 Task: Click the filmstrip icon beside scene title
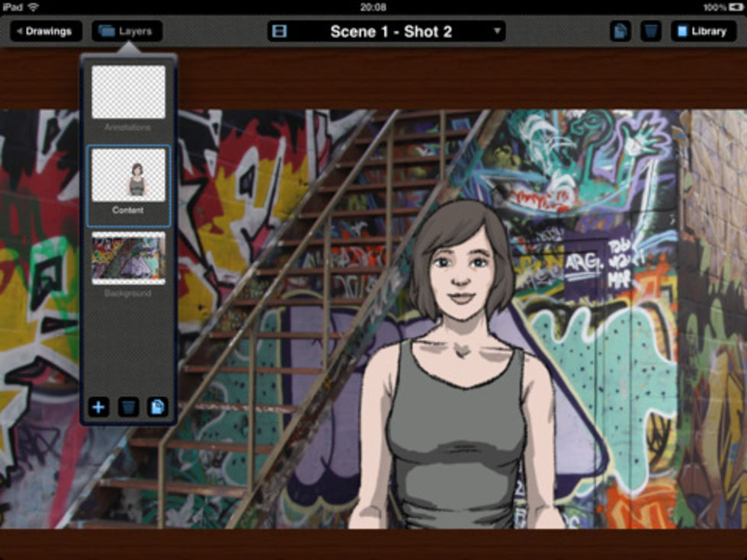(280, 31)
